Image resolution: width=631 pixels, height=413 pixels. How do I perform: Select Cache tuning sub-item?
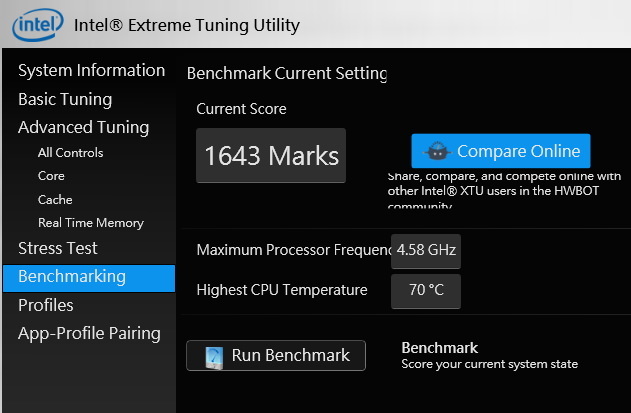pyautogui.click(x=55, y=199)
